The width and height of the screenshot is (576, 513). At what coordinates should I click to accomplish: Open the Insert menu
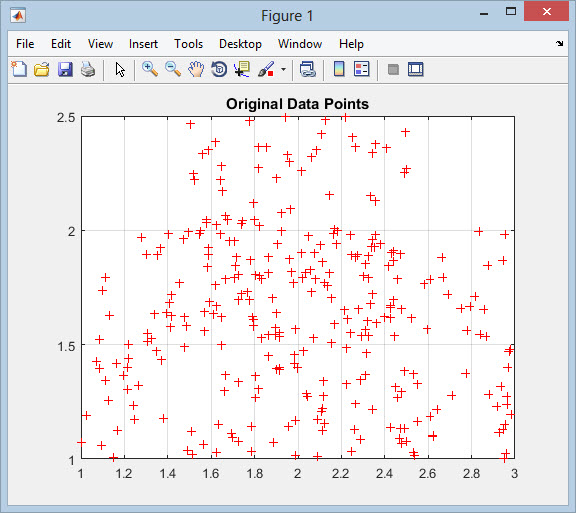(143, 44)
